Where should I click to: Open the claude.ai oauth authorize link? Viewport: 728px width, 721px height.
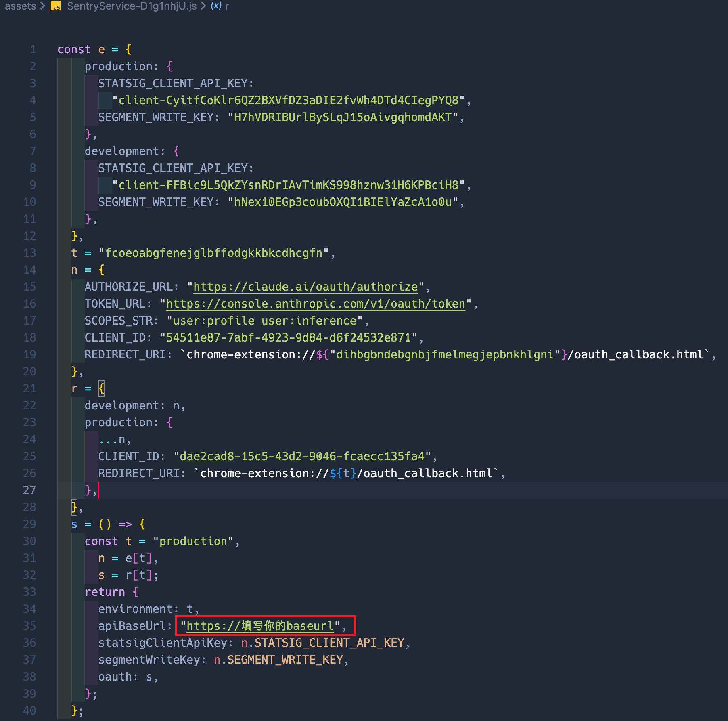(305, 287)
